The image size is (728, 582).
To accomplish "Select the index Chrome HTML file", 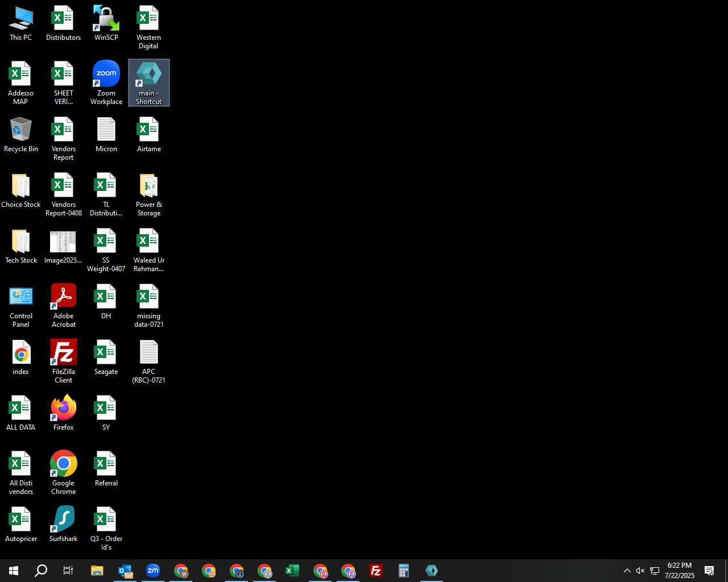I will (21, 358).
